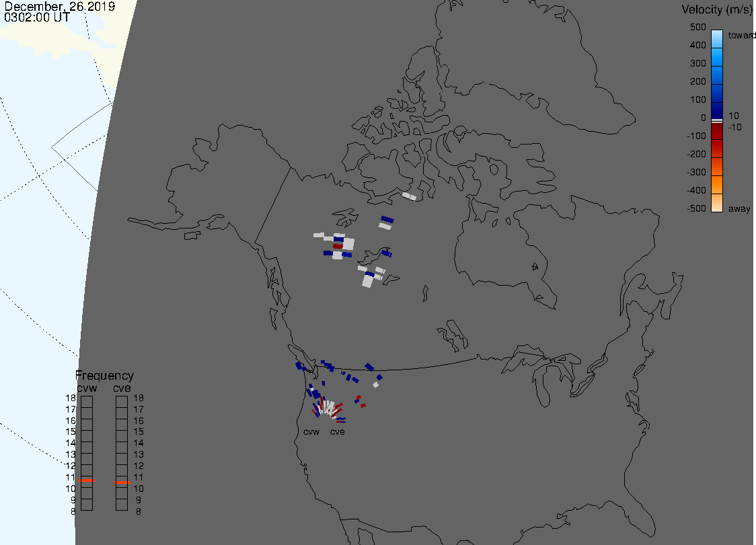
Task: Select the 0302:00 UT time label
Action: [x=37, y=17]
